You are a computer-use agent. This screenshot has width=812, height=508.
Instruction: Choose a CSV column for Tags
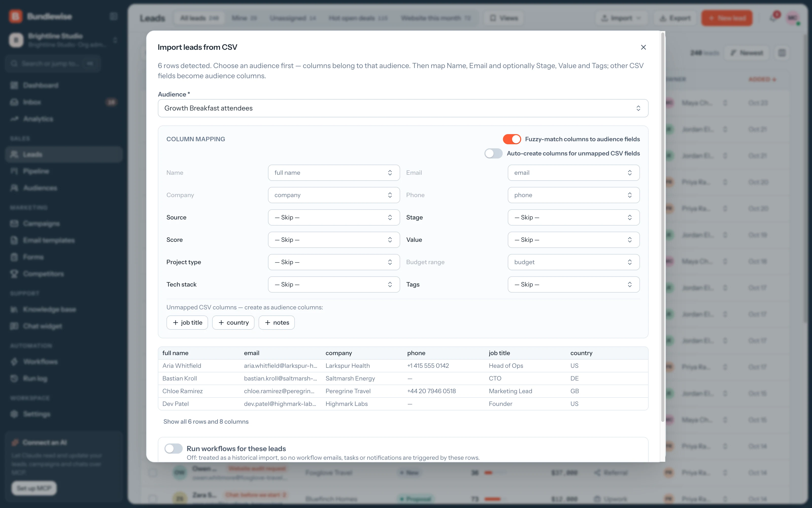[x=573, y=284]
